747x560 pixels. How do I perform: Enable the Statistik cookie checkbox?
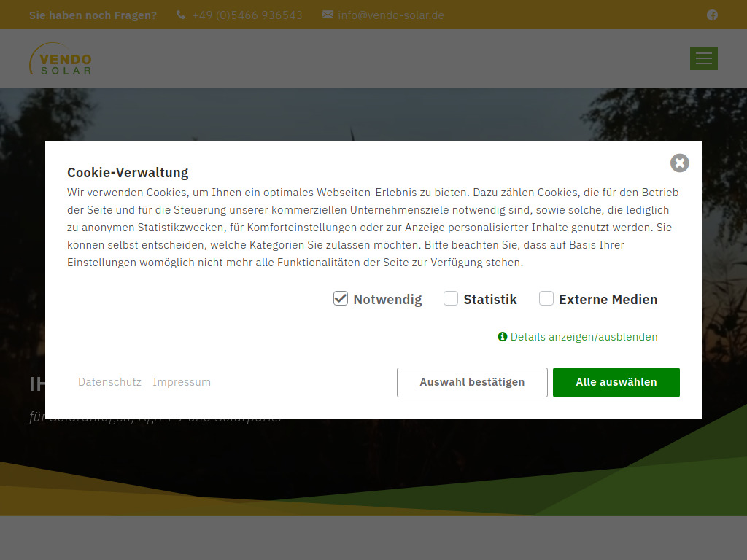tap(450, 298)
